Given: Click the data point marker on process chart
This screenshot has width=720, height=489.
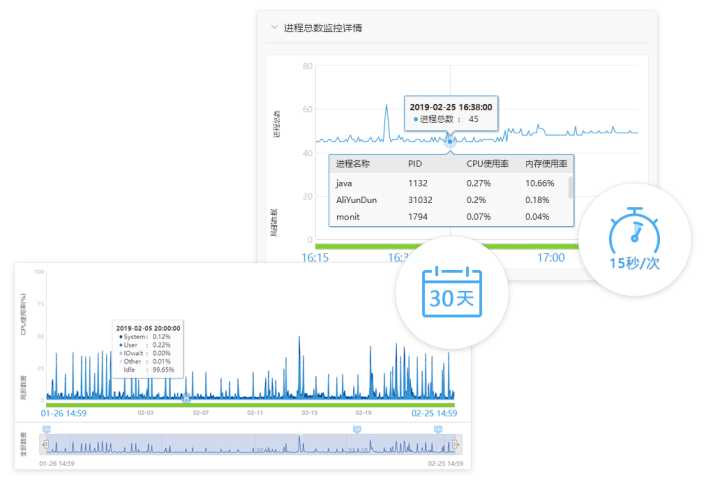Looking at the screenshot, I should click(x=450, y=140).
